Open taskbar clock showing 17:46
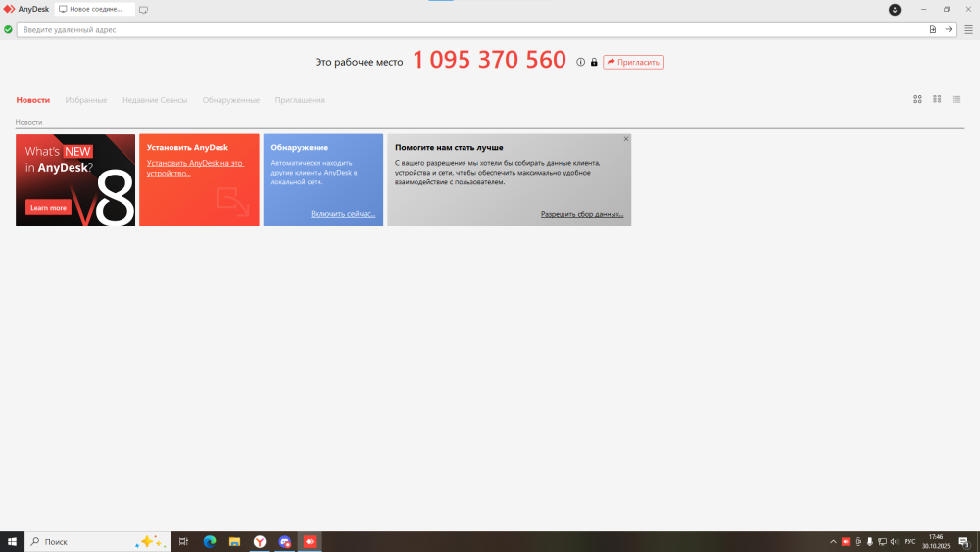 click(x=936, y=542)
